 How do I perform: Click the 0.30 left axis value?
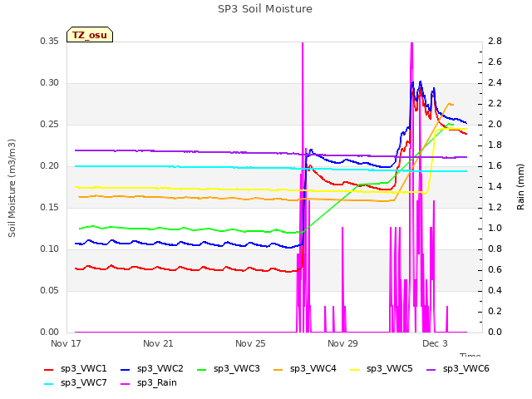(50, 83)
